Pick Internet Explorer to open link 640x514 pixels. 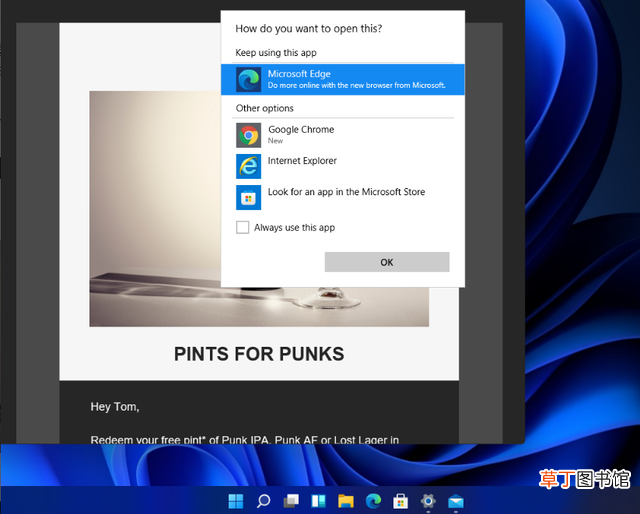(x=342, y=166)
